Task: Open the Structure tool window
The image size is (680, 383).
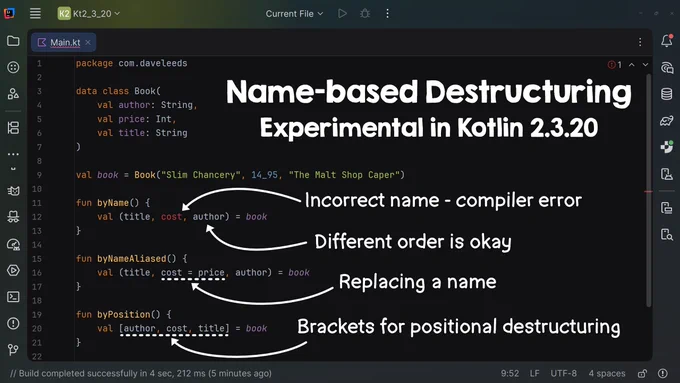Action: [x=13, y=128]
